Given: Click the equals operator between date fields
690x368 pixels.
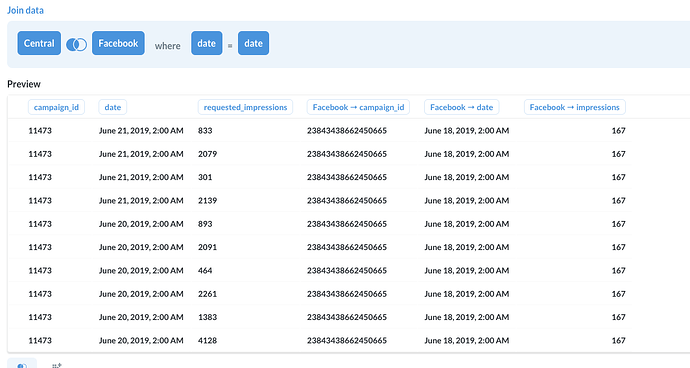Looking at the screenshot, I should 230,45.
